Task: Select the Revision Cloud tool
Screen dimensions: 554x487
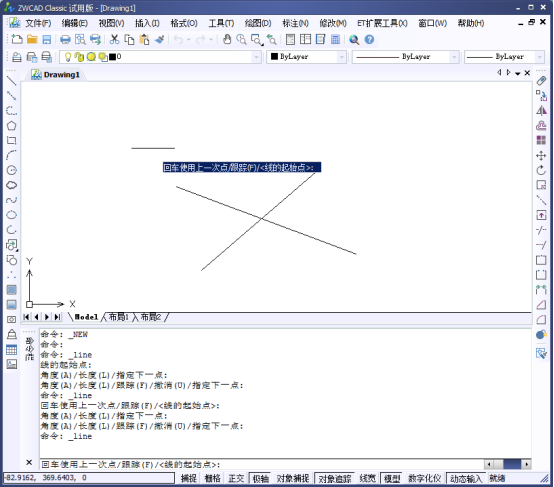Action: pos(11,185)
